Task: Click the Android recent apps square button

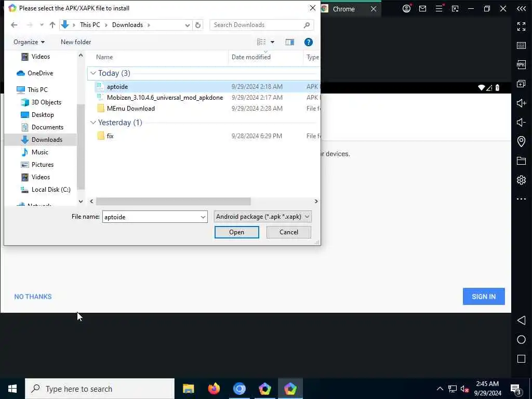Action: pyautogui.click(x=521, y=359)
